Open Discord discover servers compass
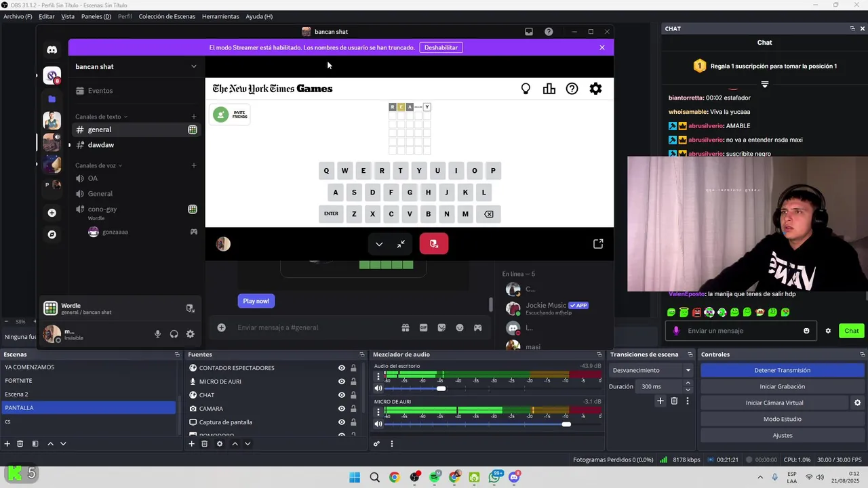 click(52, 235)
